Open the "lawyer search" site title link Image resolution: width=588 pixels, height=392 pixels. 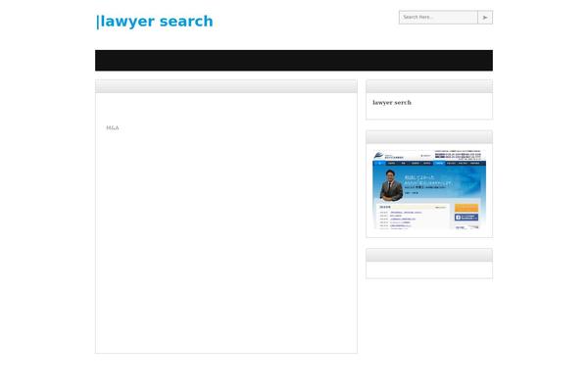click(155, 22)
